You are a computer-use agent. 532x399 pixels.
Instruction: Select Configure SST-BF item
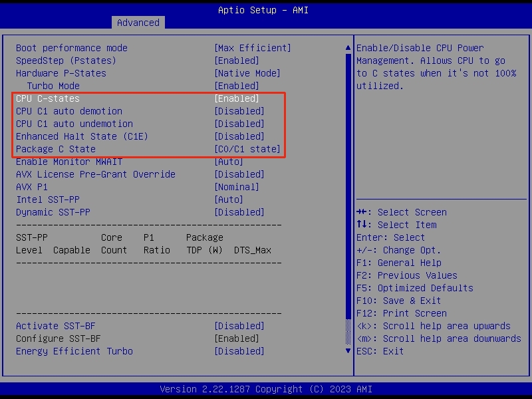[59, 338]
